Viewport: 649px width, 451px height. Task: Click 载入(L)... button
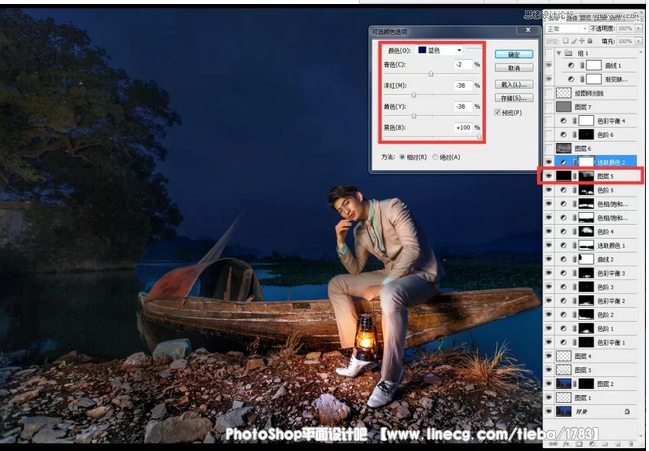pyautogui.click(x=514, y=84)
